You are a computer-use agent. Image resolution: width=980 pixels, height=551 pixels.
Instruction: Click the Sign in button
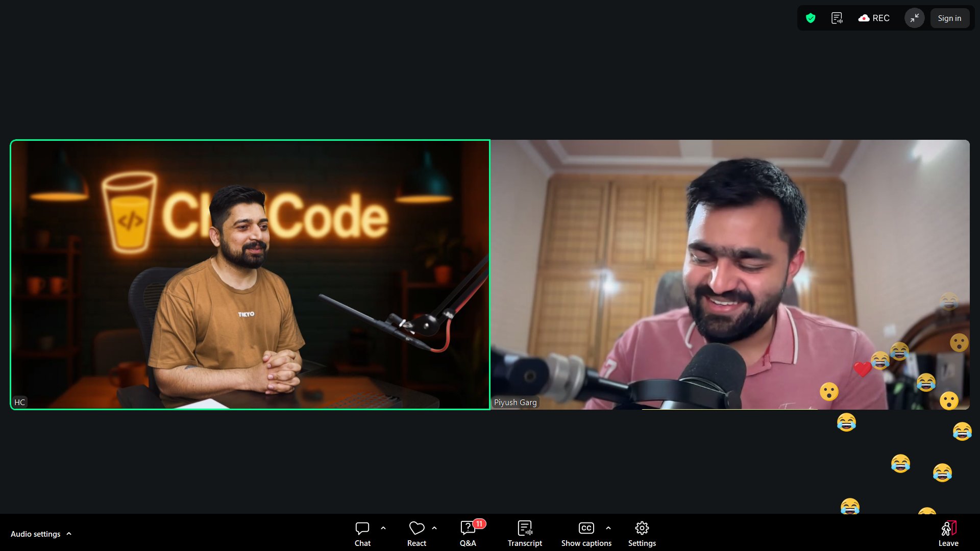click(x=949, y=18)
